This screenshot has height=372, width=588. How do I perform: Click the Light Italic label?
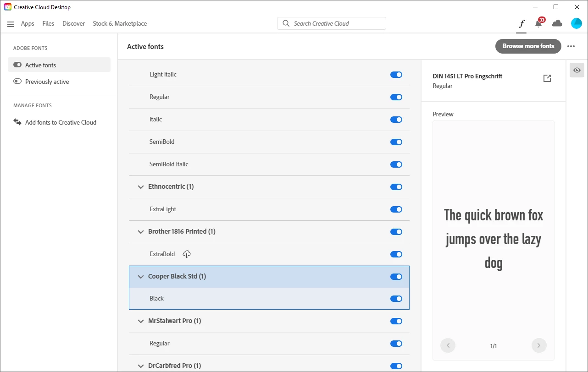[163, 74]
